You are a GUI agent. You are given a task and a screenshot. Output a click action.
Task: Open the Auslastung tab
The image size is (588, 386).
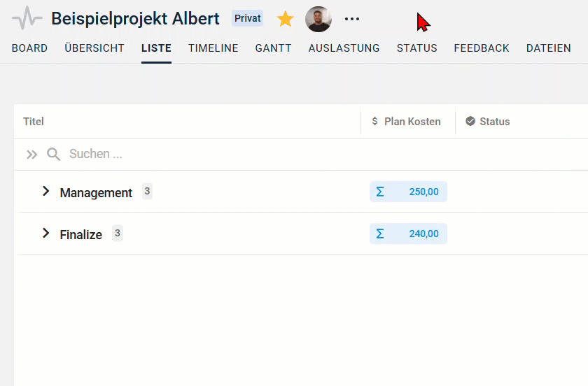(344, 48)
